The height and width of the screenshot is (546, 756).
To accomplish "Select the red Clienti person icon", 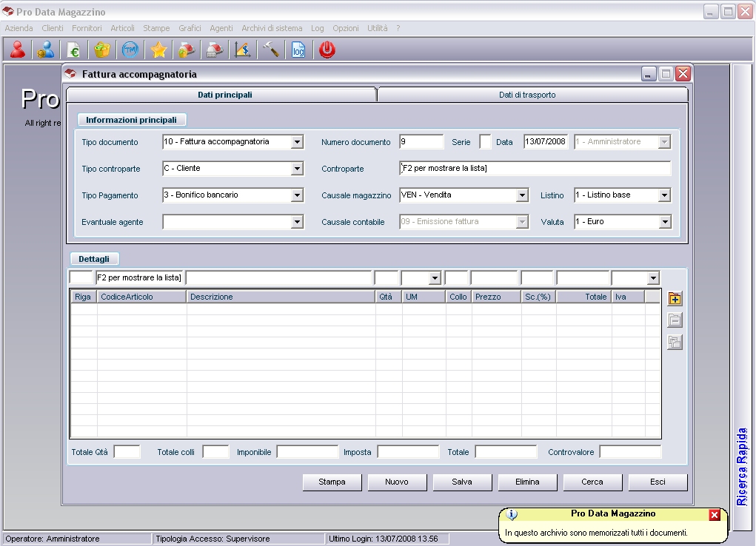I will click(x=17, y=50).
